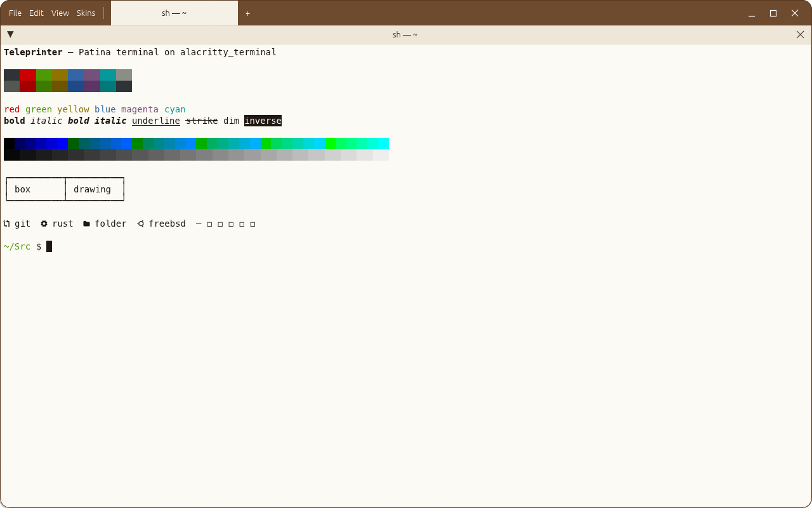Click the pure cyan swatch ending the gradient strip

(x=383, y=144)
